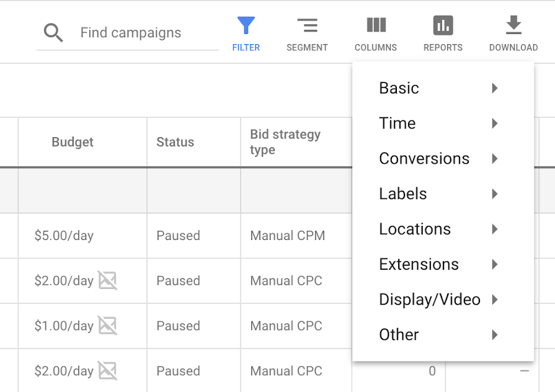This screenshot has height=392, width=555.
Task: Open the Filter funnel icon
Action: coord(246,26)
